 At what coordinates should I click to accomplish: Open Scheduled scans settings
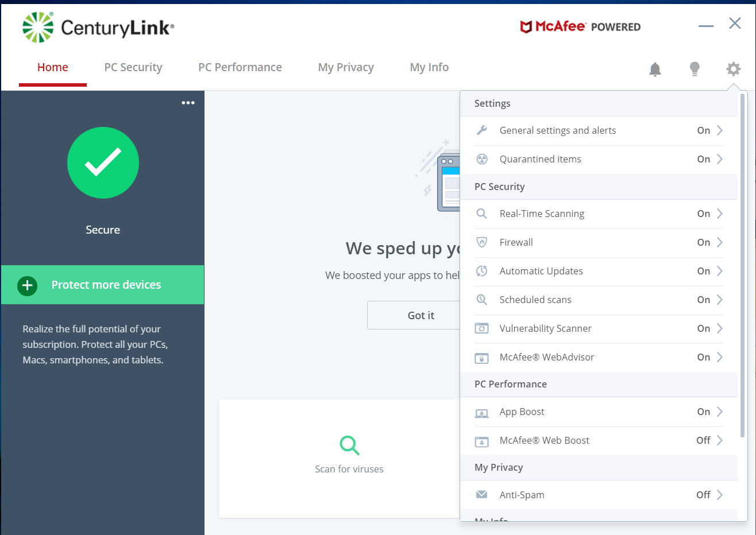coord(599,300)
